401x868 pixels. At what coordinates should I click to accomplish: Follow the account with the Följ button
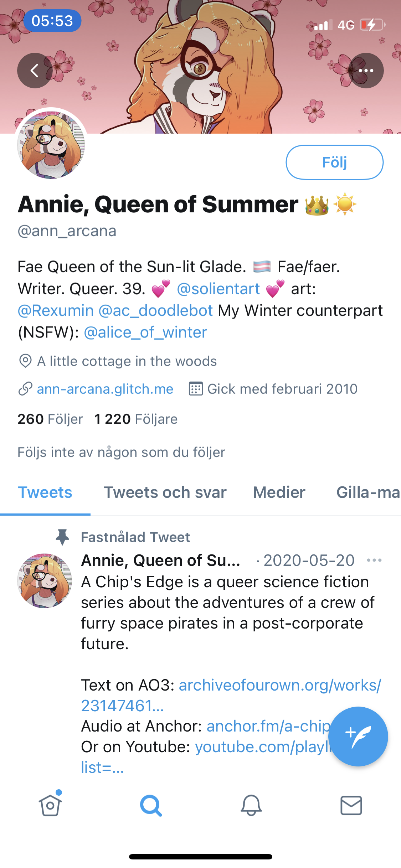334,162
